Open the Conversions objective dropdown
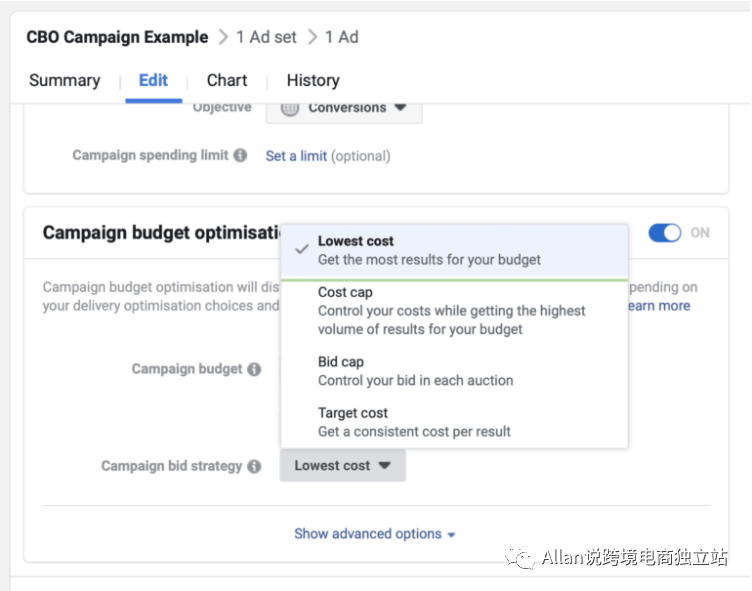The width and height of the screenshot is (752, 591). [344, 108]
